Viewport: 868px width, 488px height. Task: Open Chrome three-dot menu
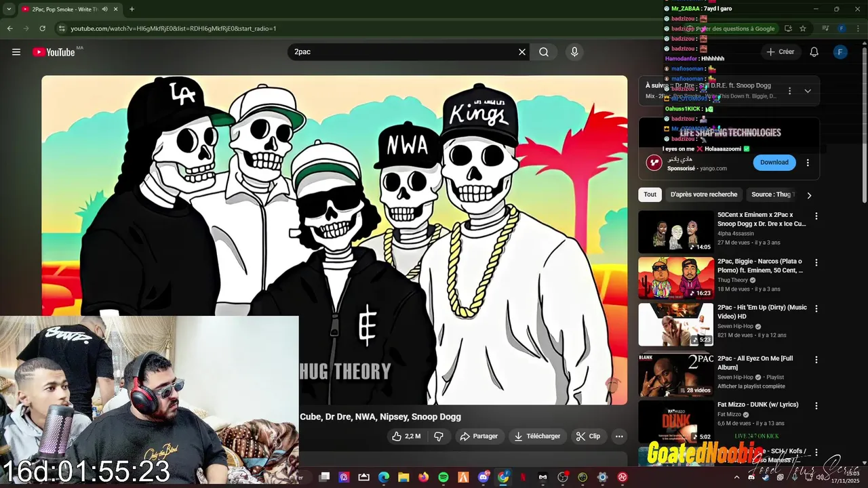(x=858, y=28)
